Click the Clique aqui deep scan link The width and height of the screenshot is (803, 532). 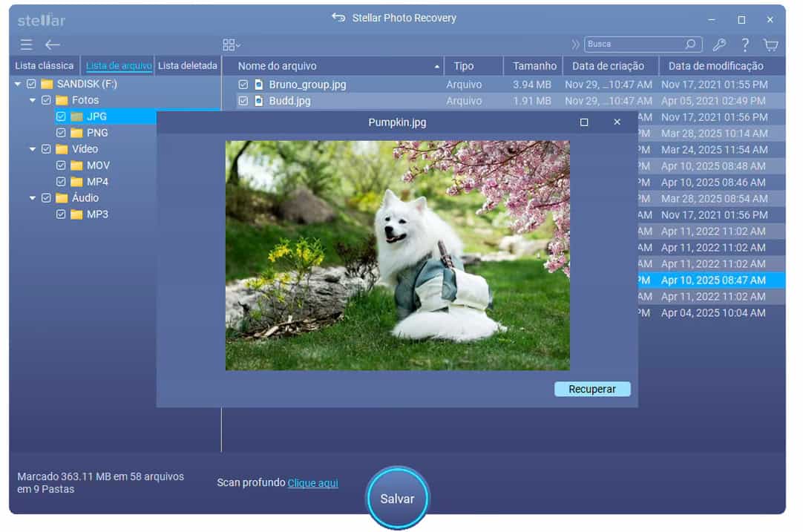(312, 483)
